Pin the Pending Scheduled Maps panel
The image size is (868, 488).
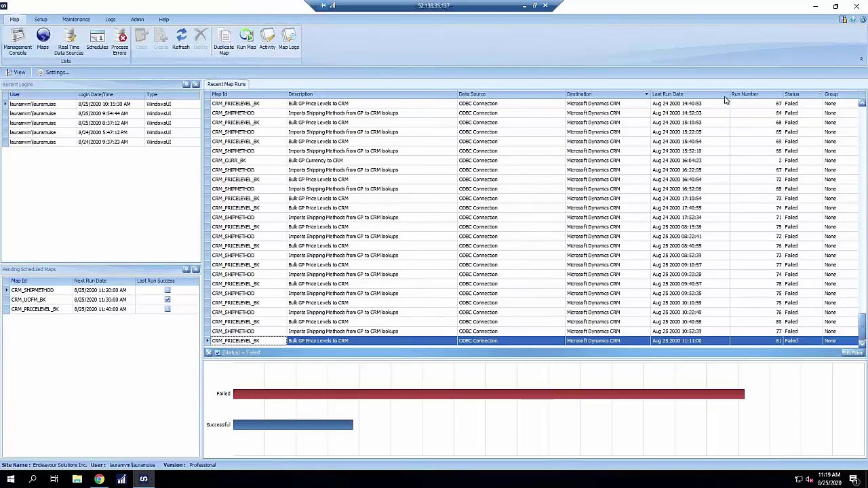(186, 269)
